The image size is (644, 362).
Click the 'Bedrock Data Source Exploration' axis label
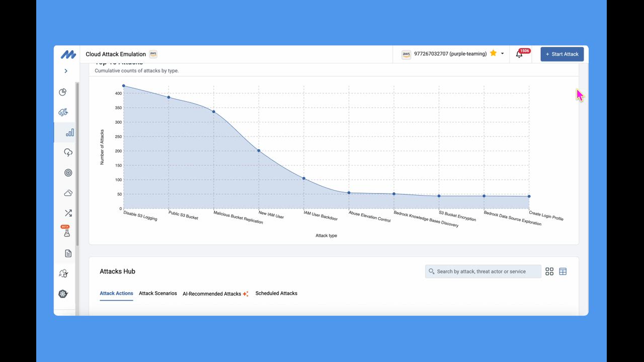[x=513, y=218]
